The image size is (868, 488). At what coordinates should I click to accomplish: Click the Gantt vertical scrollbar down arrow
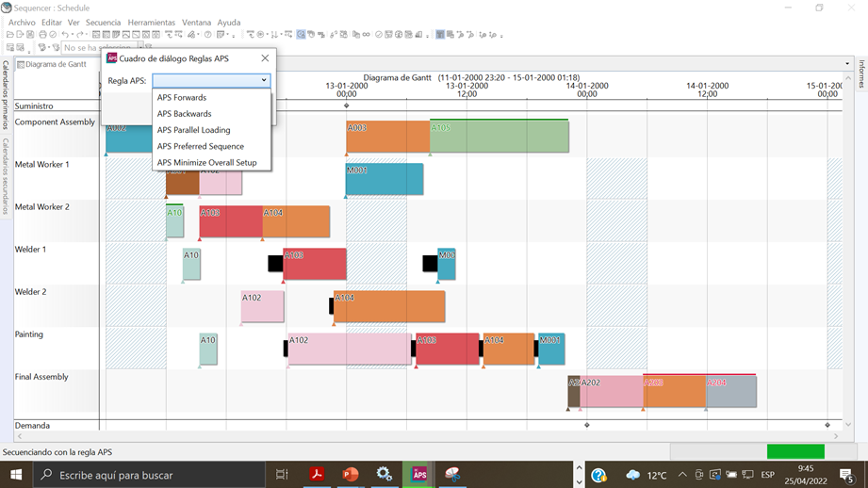coord(847,425)
